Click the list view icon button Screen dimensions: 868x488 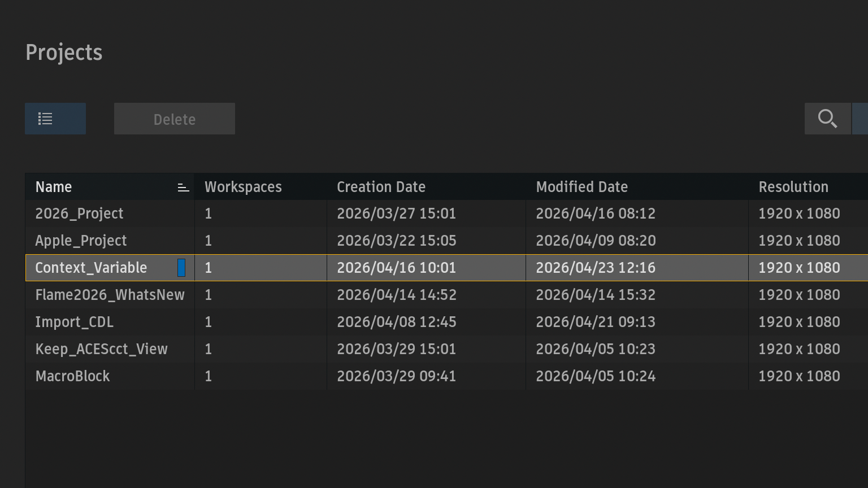(x=55, y=119)
